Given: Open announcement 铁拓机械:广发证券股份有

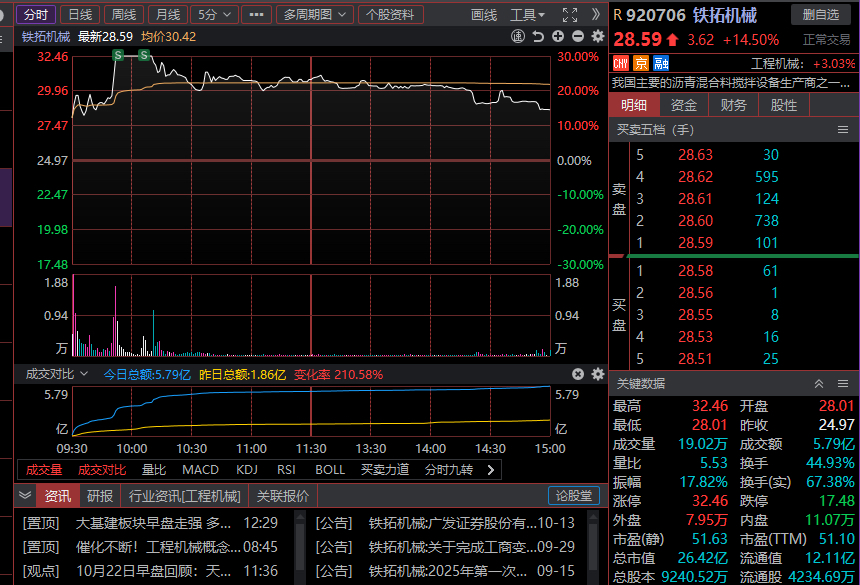Looking at the screenshot, I should (452, 522).
